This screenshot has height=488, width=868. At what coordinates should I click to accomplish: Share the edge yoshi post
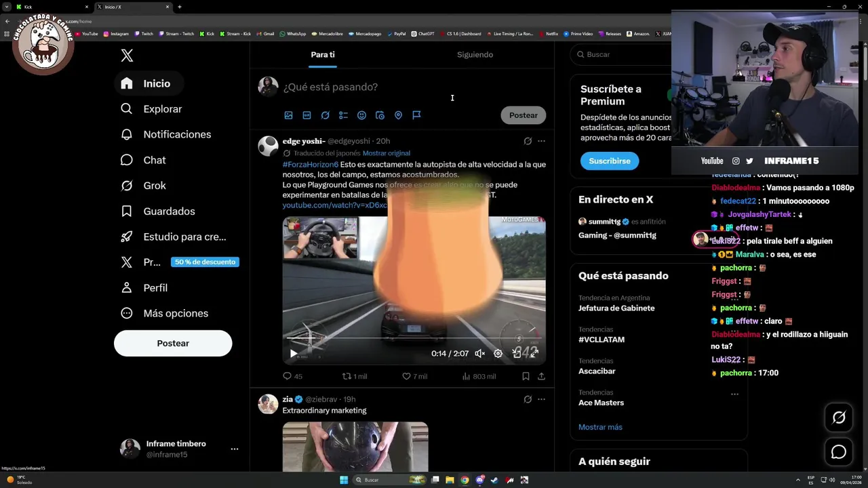541,376
